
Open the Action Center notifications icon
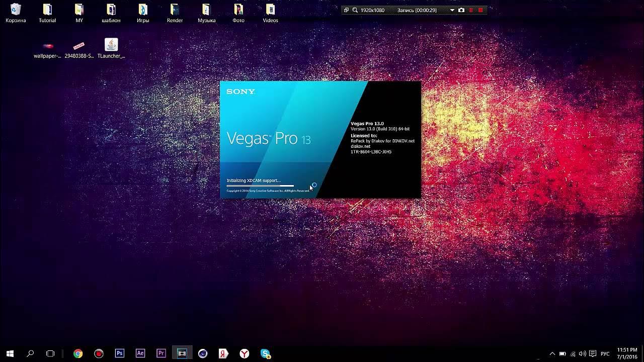[593, 353]
